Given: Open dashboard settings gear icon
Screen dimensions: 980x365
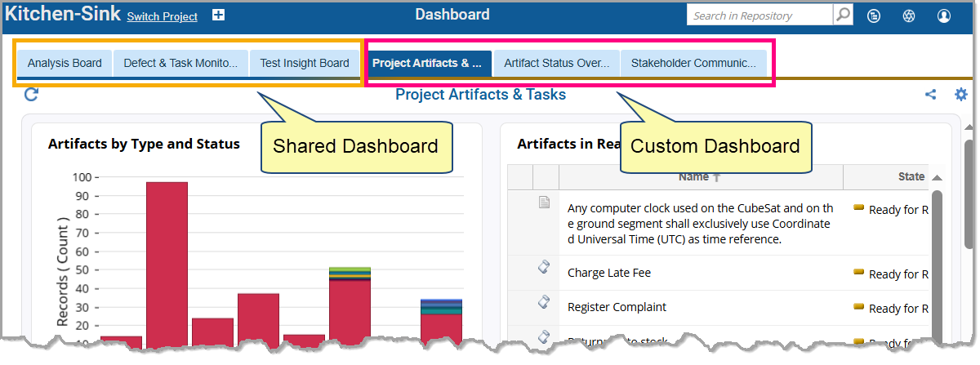Looking at the screenshot, I should (x=961, y=95).
